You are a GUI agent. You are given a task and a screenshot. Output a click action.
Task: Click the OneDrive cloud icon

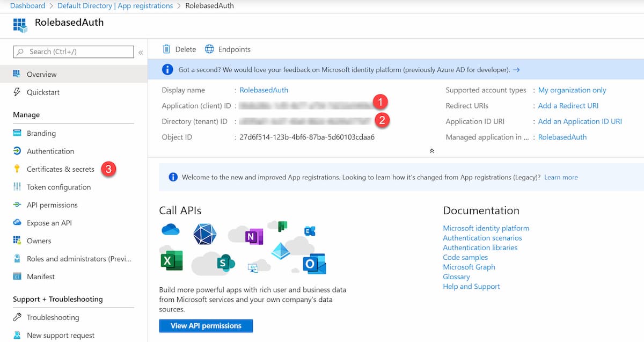(x=171, y=230)
